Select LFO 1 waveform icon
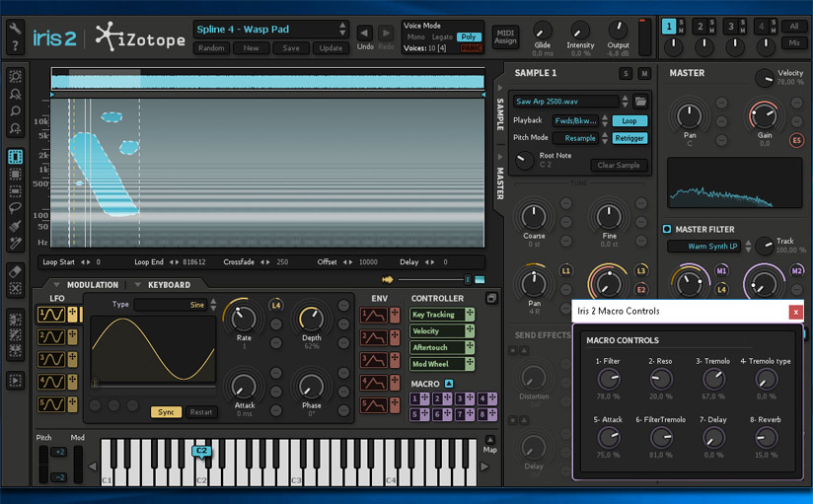Viewport: 813px width, 504px height. coord(51,315)
